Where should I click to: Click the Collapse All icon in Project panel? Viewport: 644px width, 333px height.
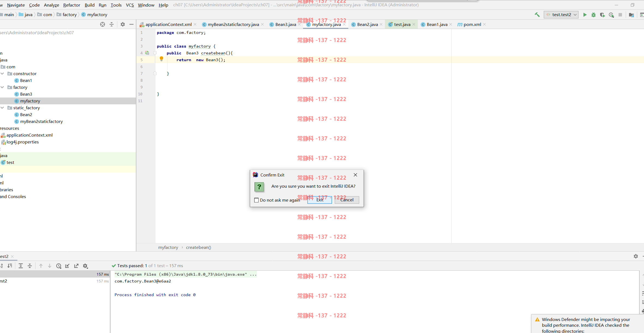click(x=112, y=24)
